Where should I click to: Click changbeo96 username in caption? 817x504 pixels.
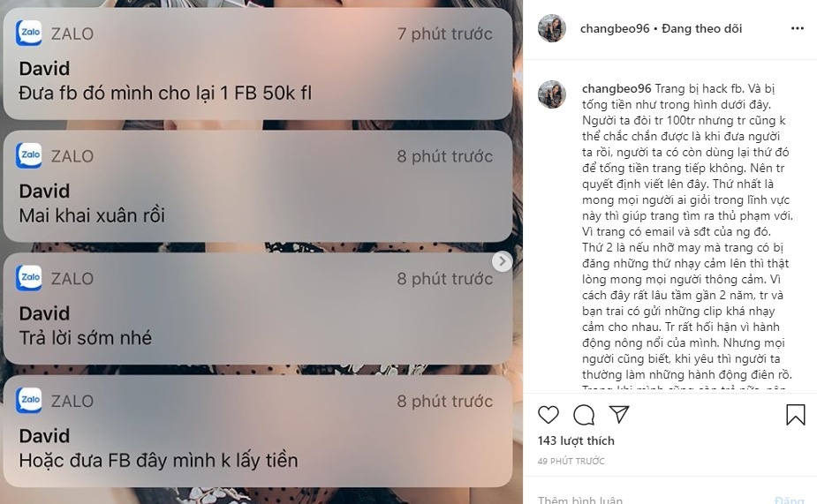pyautogui.click(x=617, y=88)
